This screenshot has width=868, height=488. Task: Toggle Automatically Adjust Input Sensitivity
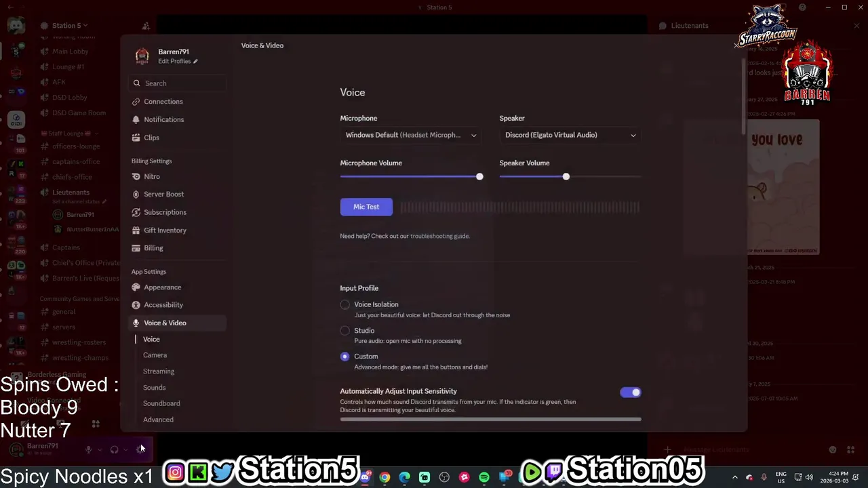coord(631,392)
